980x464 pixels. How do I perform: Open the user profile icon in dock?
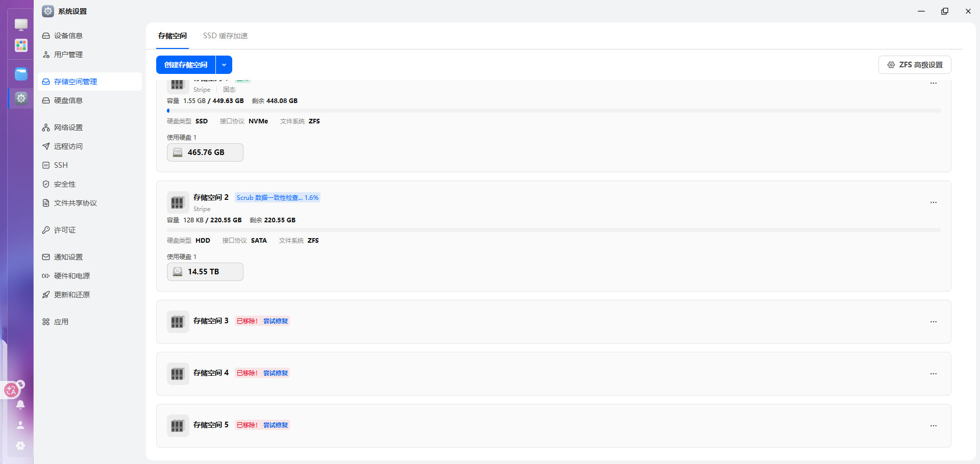[20, 425]
